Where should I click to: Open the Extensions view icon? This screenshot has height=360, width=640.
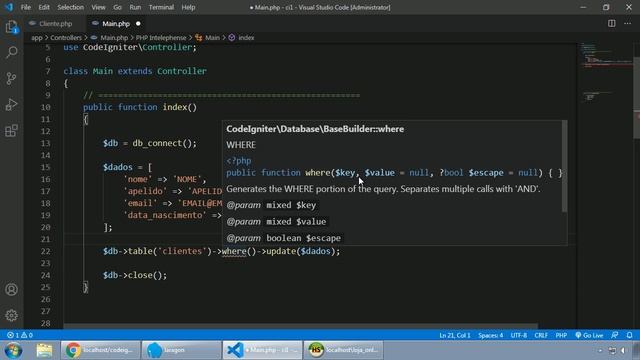(x=11, y=131)
